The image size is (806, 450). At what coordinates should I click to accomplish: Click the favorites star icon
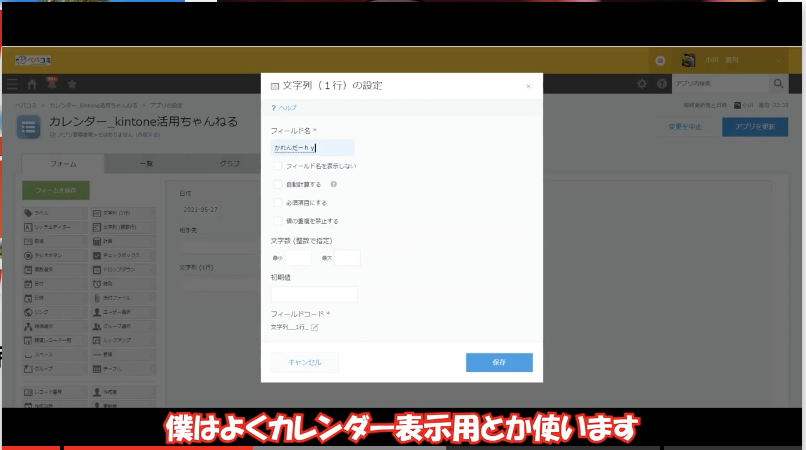(72, 85)
